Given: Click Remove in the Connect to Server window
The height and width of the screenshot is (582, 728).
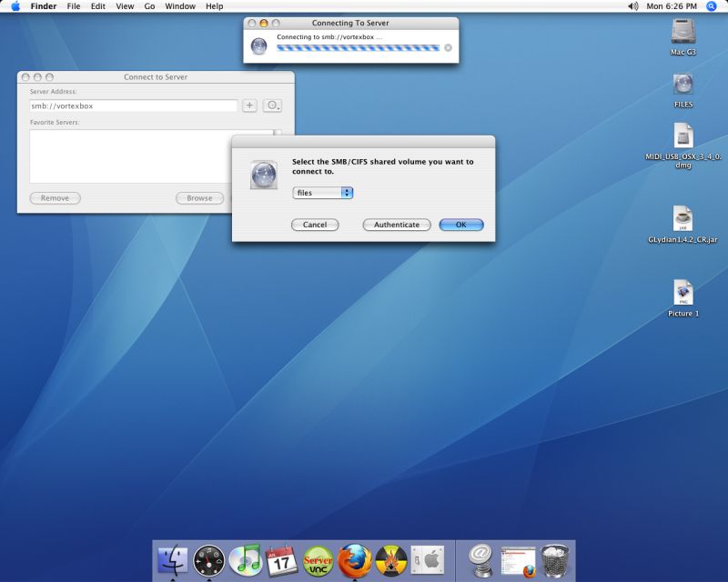Looking at the screenshot, I should (x=55, y=198).
